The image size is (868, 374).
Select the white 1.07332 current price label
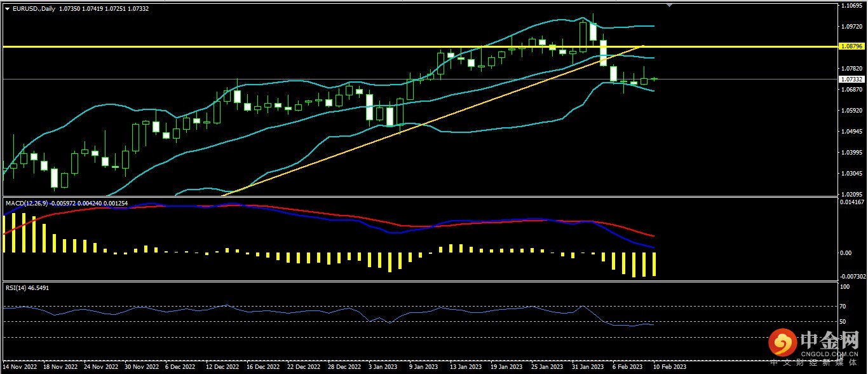pos(851,80)
